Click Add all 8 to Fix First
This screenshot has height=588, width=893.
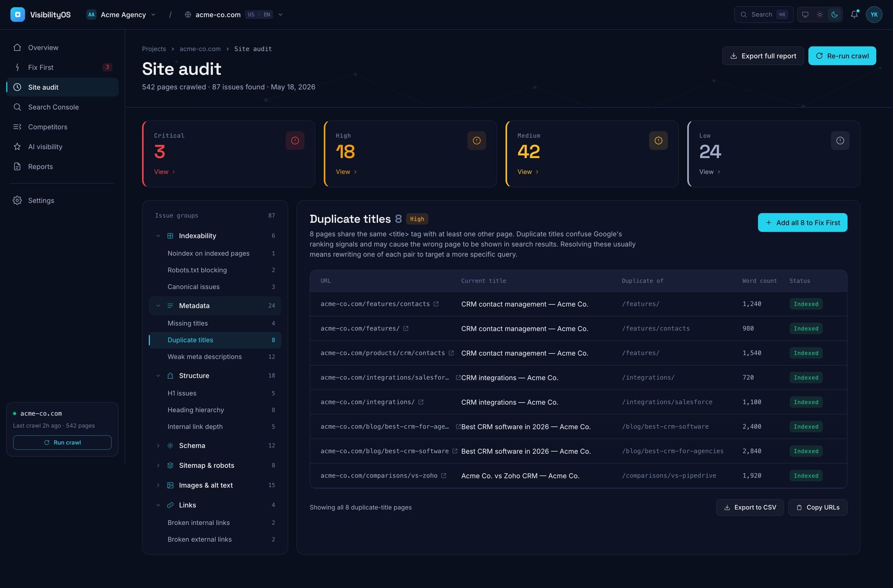pos(802,223)
